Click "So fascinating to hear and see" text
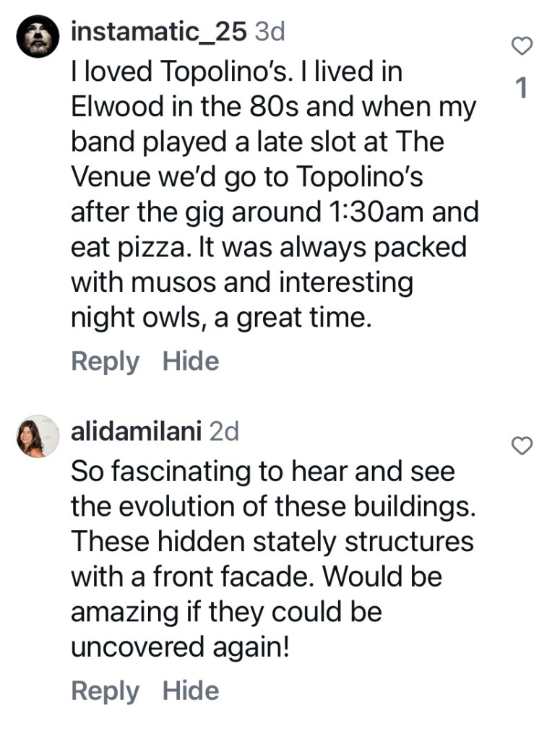The width and height of the screenshot is (560, 739). [x=263, y=472]
